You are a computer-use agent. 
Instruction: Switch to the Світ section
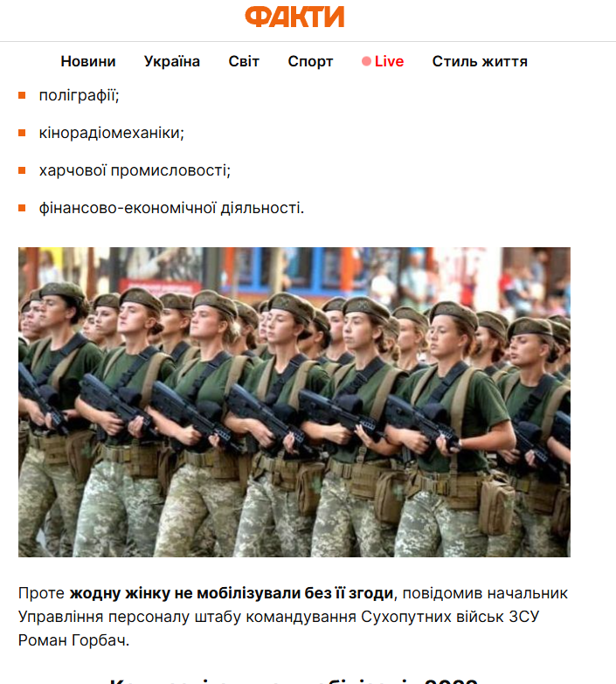pyautogui.click(x=244, y=61)
